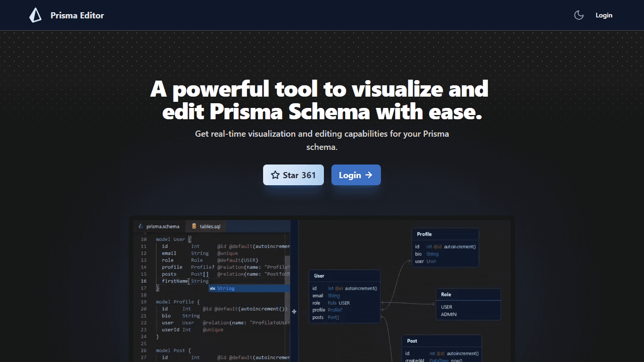Star the project via Star 361 button
Screen dimensions: 644x362
pos(293,175)
